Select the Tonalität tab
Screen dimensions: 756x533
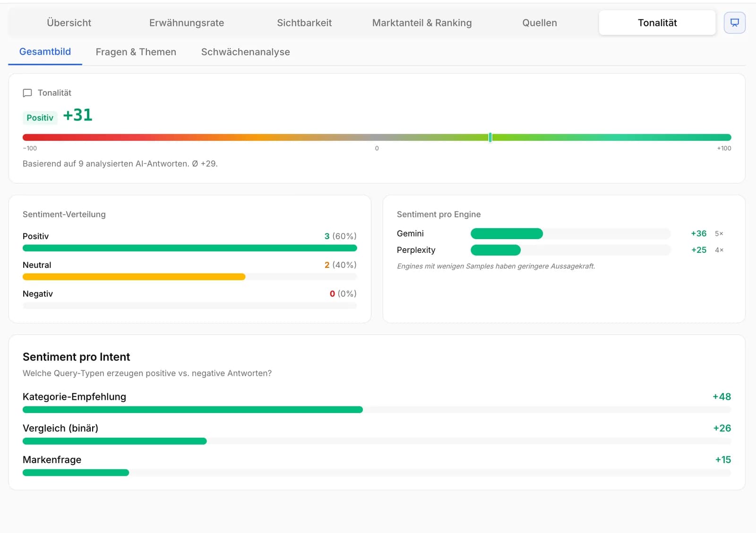[657, 23]
